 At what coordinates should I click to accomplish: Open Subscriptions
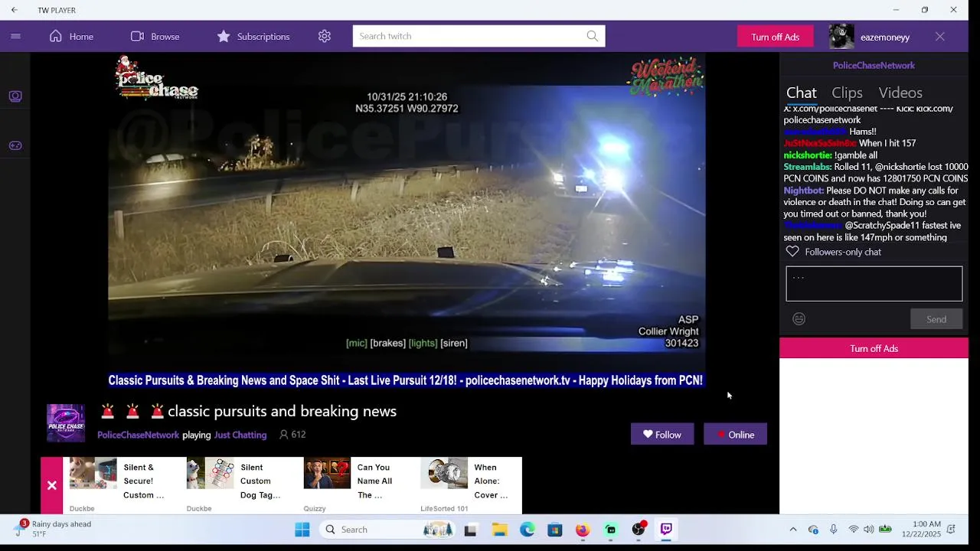(x=253, y=36)
